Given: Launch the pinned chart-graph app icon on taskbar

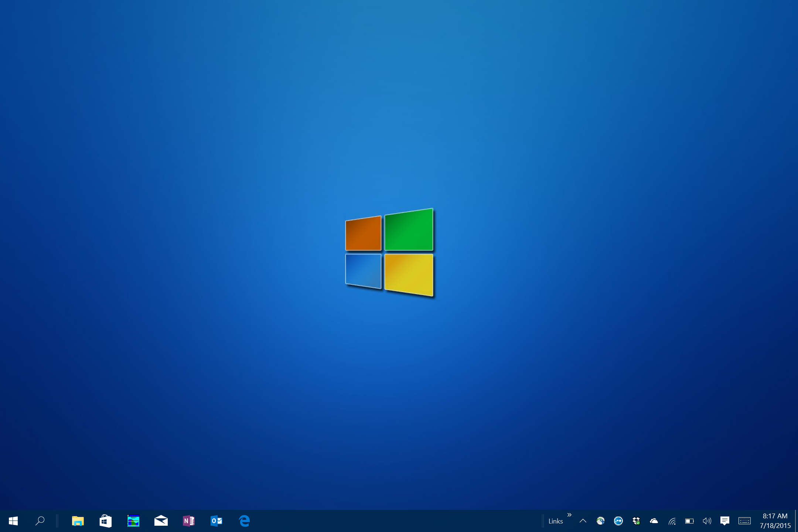Looking at the screenshot, I should (x=133, y=521).
